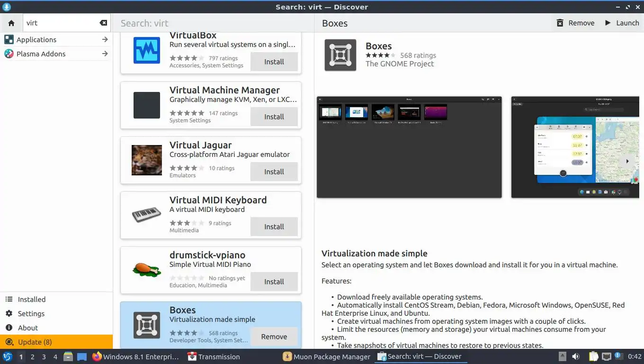This screenshot has width=644, height=364.
Task: Click the Virtual MIDI Keyboard icon
Action: (x=147, y=215)
